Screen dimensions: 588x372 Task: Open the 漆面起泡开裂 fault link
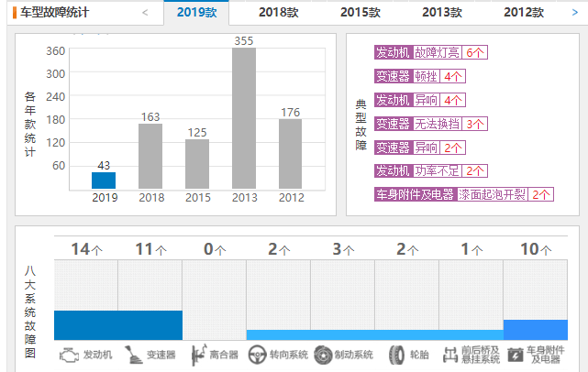coord(494,194)
